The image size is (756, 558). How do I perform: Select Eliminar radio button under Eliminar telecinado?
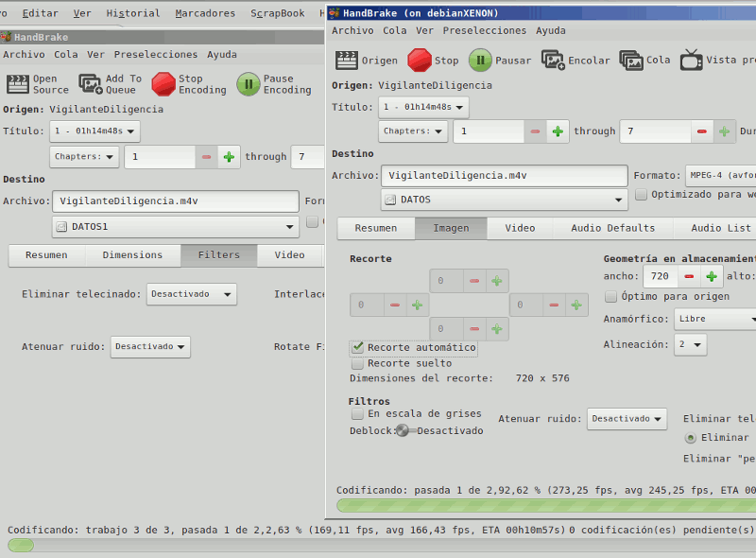tap(691, 438)
